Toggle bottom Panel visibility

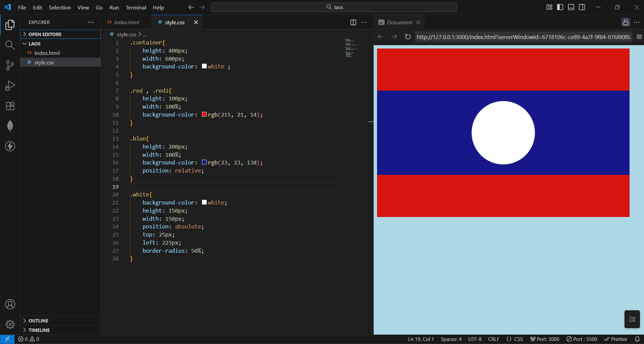571,8
